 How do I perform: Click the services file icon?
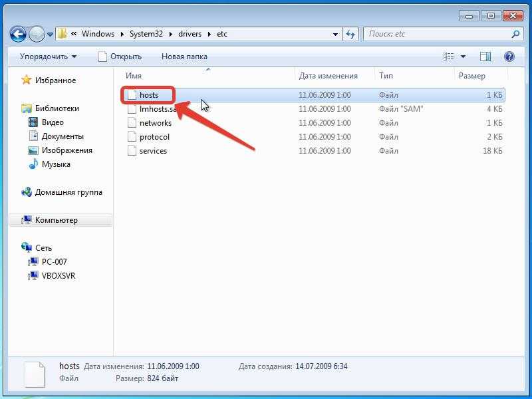pyautogui.click(x=132, y=151)
